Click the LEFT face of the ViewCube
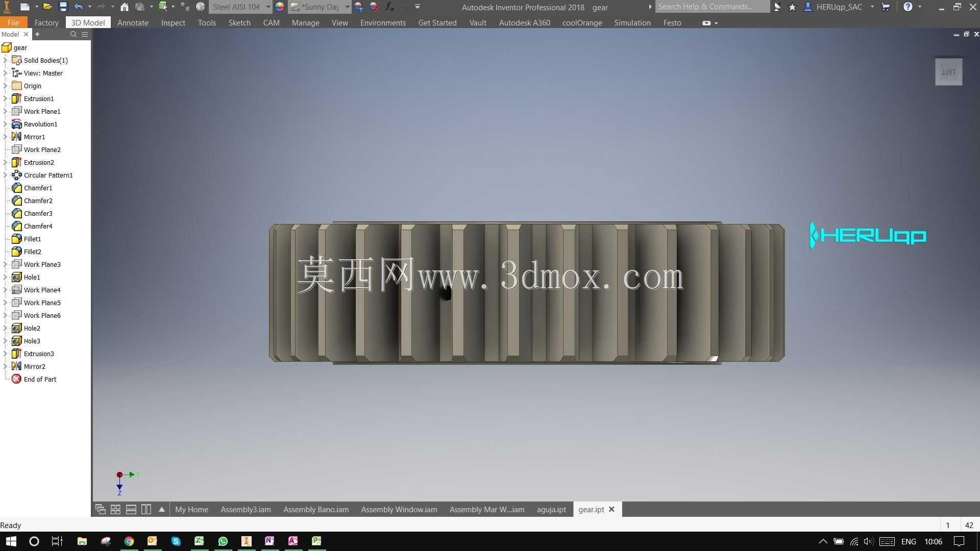This screenshot has height=551, width=980. click(x=948, y=71)
